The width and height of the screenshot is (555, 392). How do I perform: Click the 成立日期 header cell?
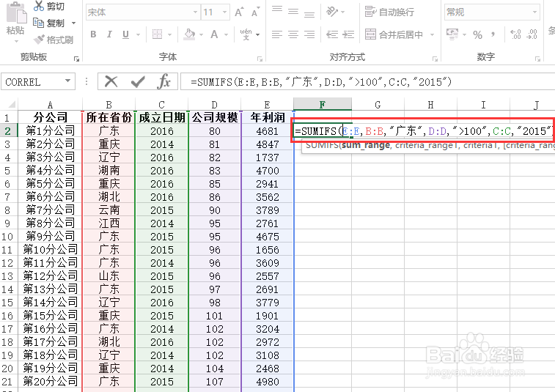(162, 117)
